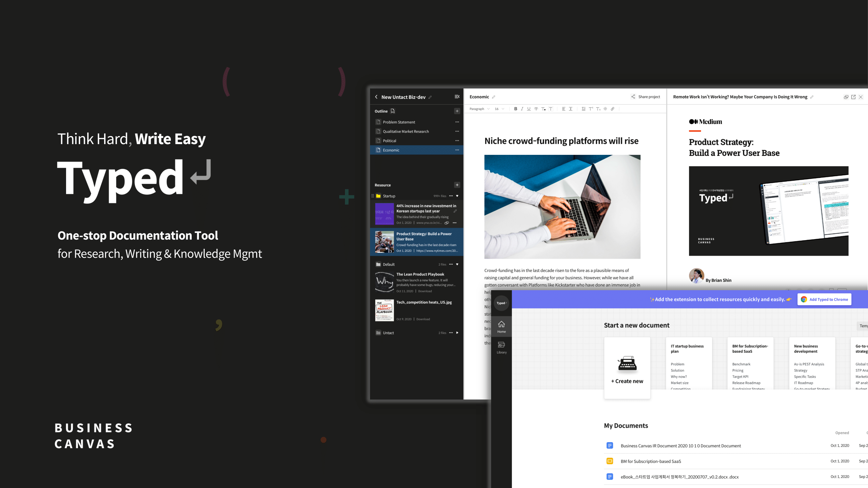868x488 pixels.
Task: Open the Medium article in a new window
Action: pos(853,97)
